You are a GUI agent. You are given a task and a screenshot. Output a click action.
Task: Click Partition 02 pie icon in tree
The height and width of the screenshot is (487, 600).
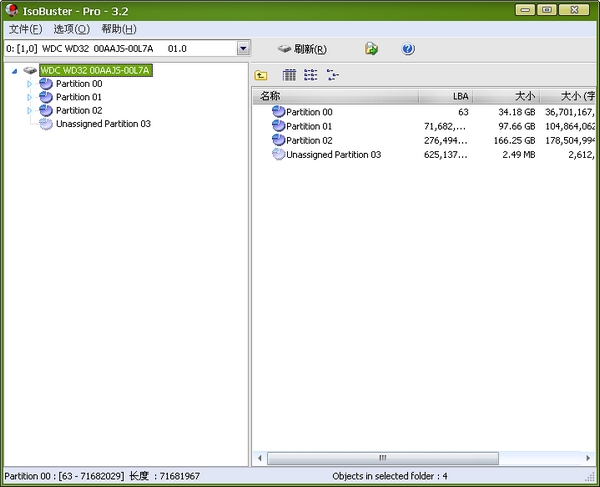[46, 111]
